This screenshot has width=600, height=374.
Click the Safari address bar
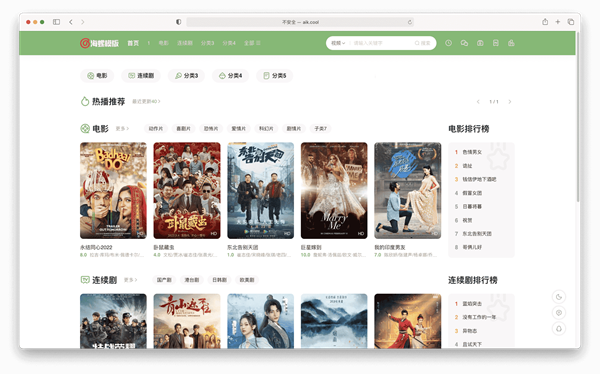click(x=300, y=22)
